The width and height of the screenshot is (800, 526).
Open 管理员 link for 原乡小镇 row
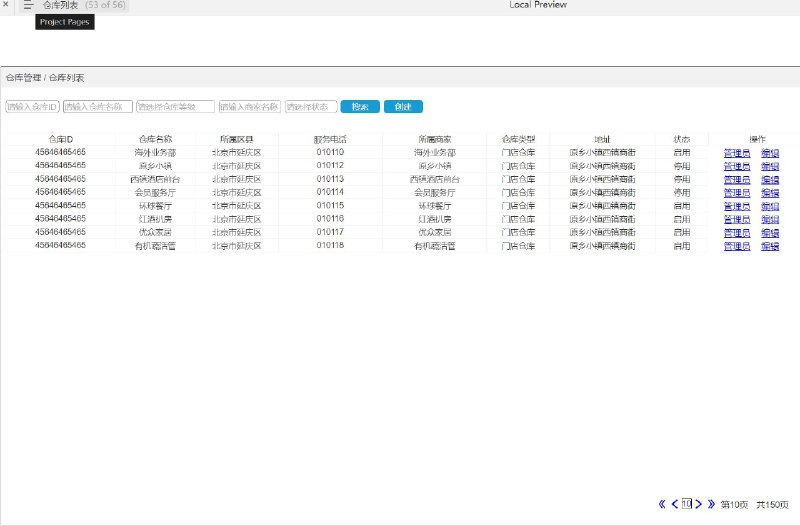[x=737, y=166]
